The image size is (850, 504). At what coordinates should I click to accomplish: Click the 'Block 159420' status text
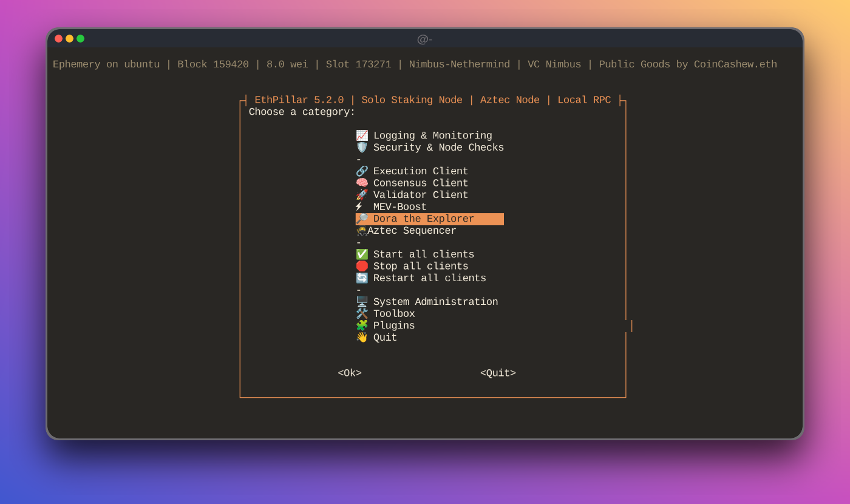click(x=213, y=64)
